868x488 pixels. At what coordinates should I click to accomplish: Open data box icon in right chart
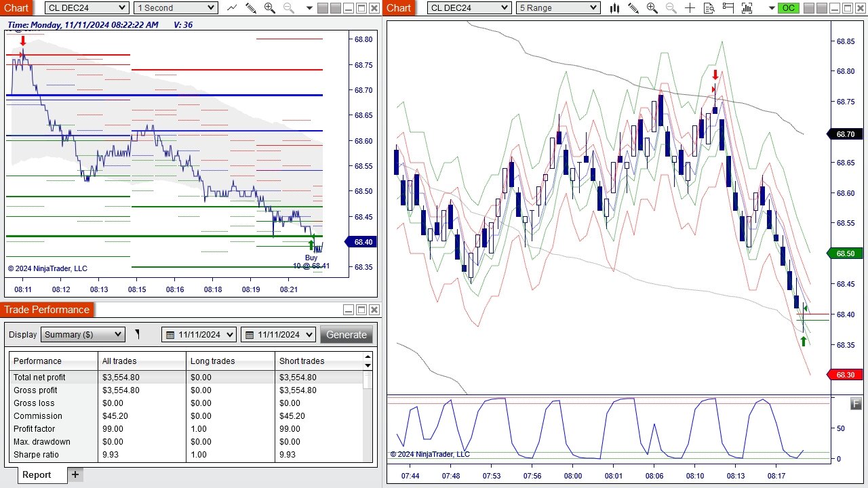point(709,8)
